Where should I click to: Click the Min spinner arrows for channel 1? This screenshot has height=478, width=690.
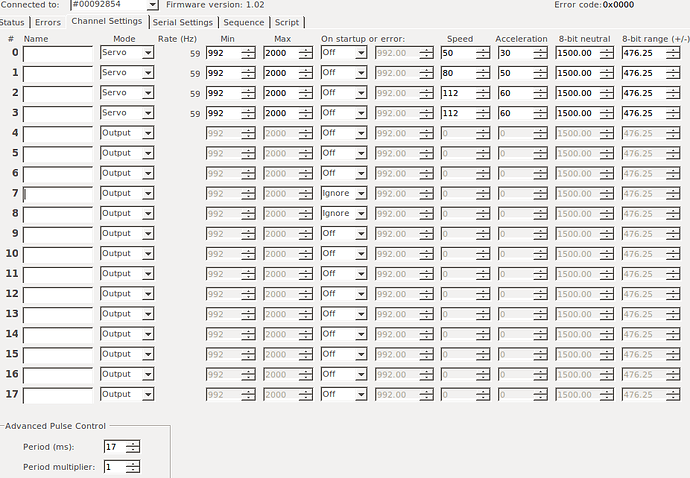point(250,73)
